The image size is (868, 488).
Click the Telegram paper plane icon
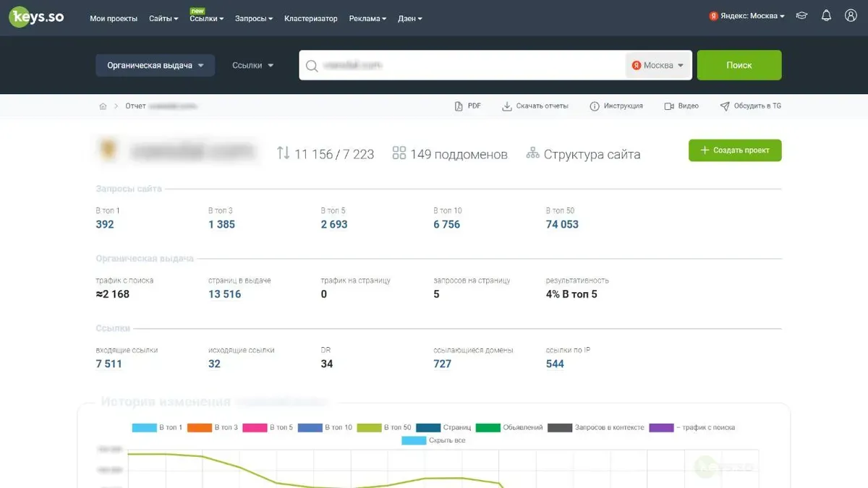[x=725, y=106]
